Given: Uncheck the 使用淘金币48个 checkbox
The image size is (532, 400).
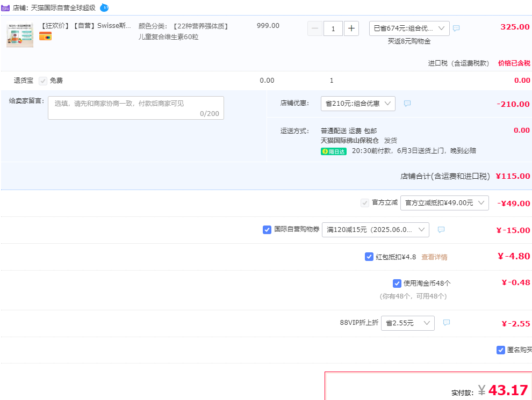Looking at the screenshot, I should (397, 283).
